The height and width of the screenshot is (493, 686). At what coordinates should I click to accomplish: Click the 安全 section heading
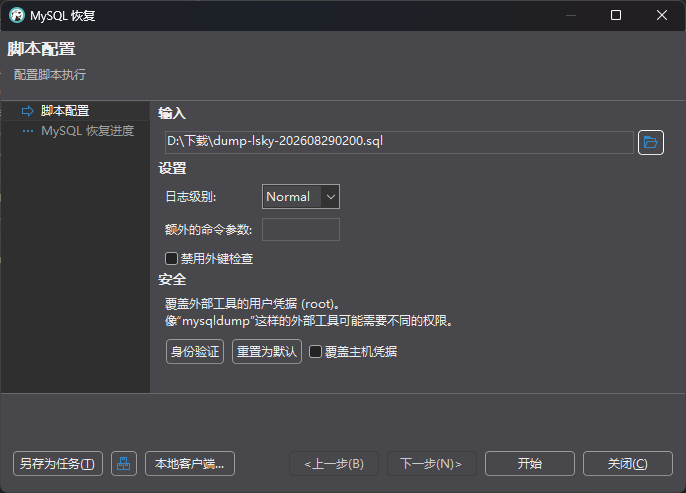(x=172, y=280)
